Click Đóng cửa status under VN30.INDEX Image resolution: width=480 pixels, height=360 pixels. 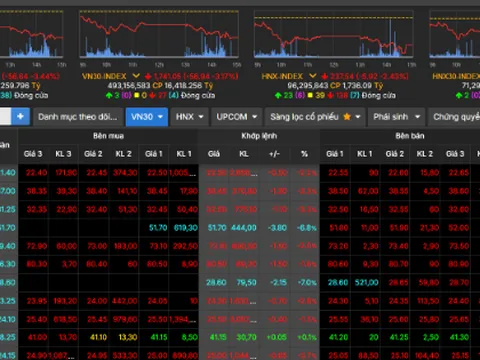[198, 96]
